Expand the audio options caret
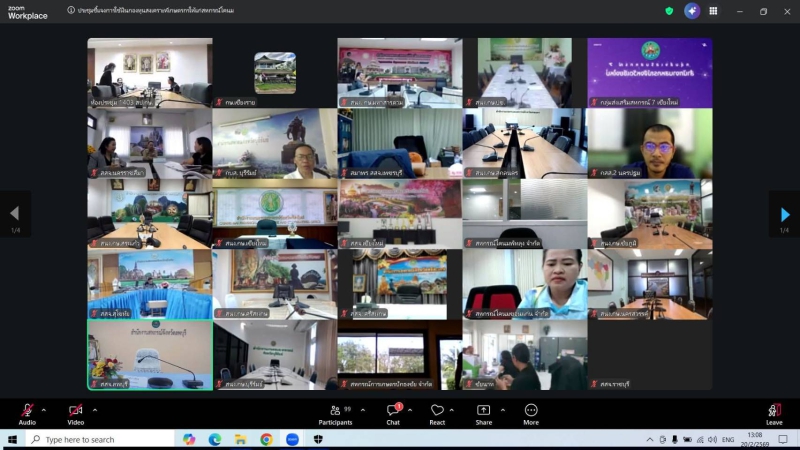Screen dimensions: 800x450 pos(44,409)
